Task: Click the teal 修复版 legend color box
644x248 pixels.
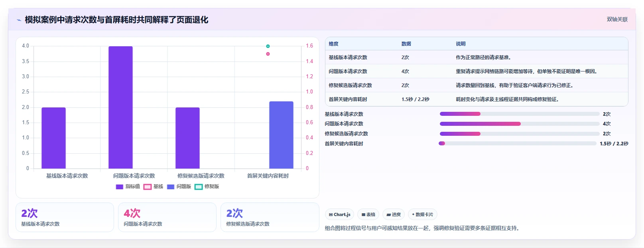Action: [x=199, y=187]
